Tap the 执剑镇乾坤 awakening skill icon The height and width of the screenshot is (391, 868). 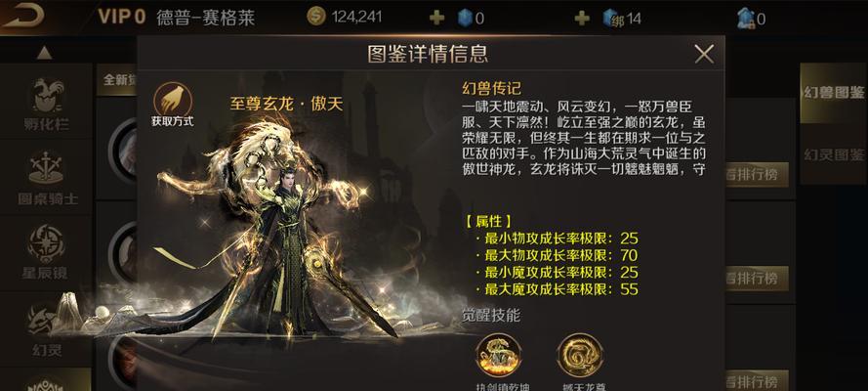(x=498, y=355)
